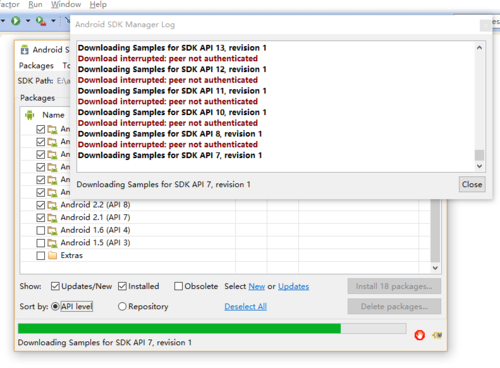Click folder icon of Android 1.5 (API 3)
Image resolution: width=500 pixels, height=368 pixels.
[52, 243]
